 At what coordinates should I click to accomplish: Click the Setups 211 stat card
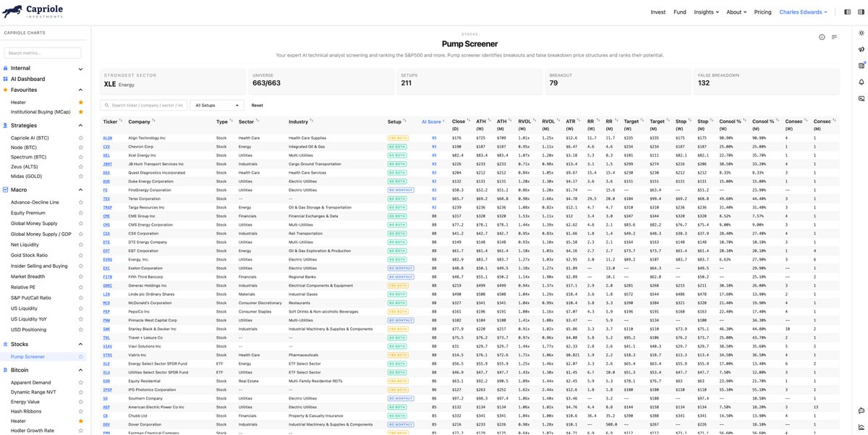pyautogui.click(x=469, y=82)
